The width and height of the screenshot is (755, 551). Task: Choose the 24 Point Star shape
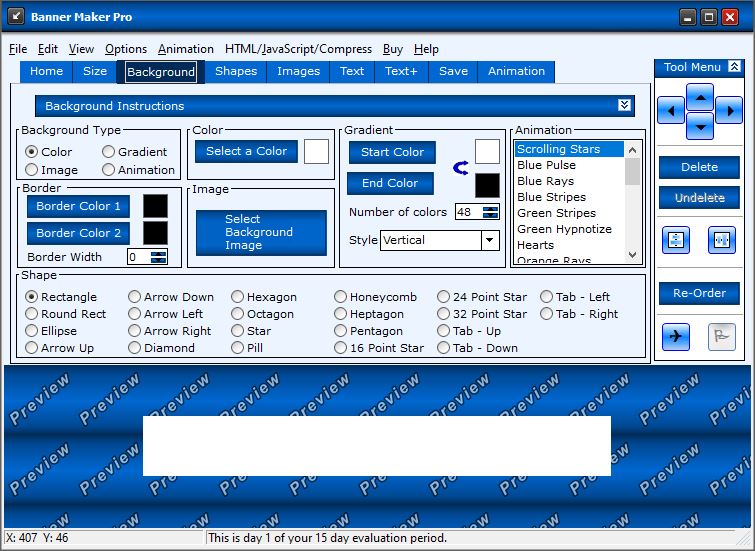point(482,297)
